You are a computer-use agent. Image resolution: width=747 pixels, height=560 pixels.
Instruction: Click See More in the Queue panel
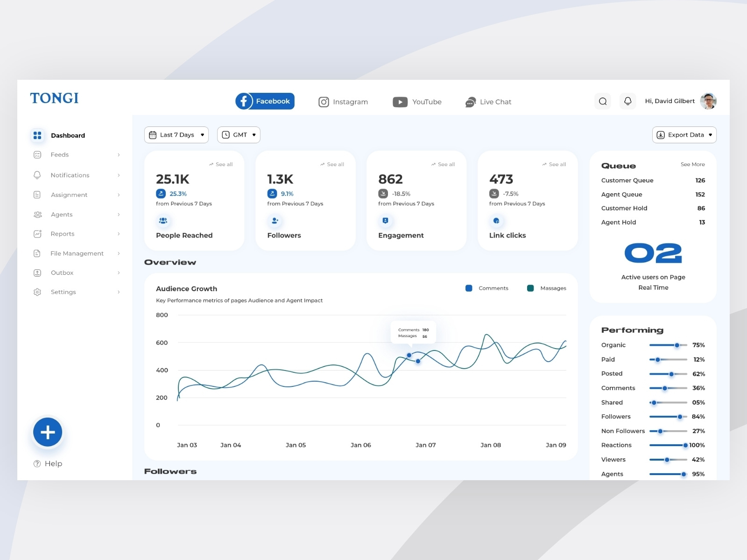click(692, 164)
